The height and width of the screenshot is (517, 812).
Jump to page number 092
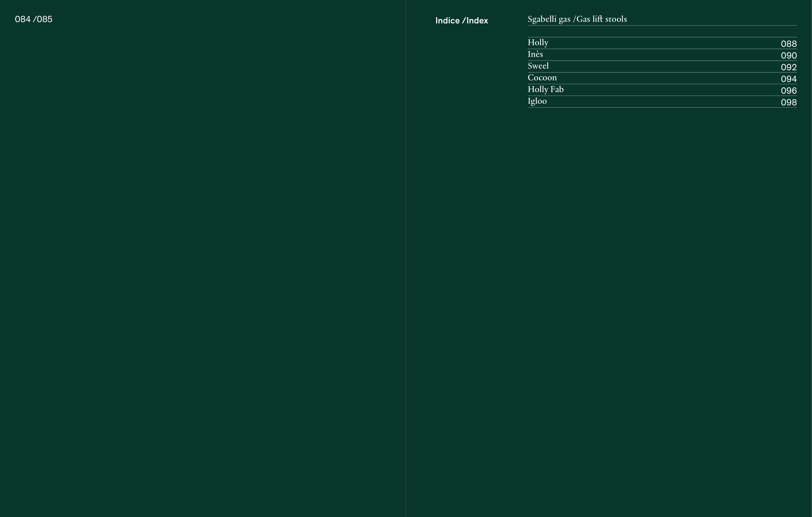point(788,67)
